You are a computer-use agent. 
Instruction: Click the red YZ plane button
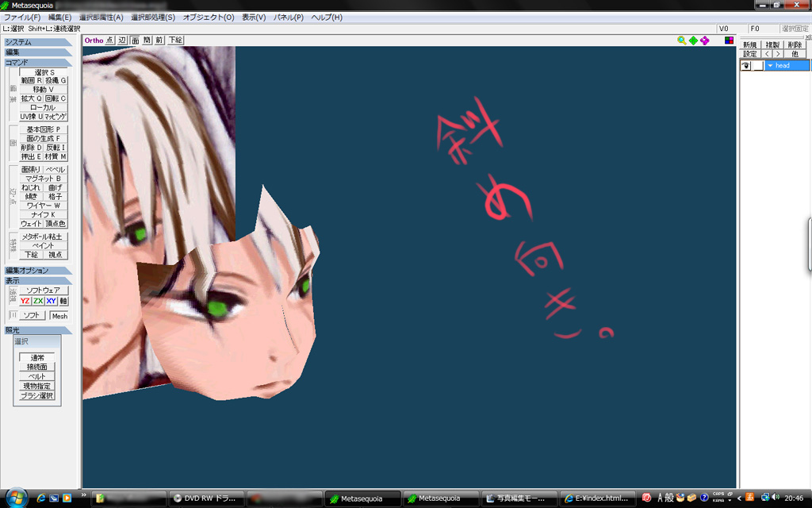[25, 301]
